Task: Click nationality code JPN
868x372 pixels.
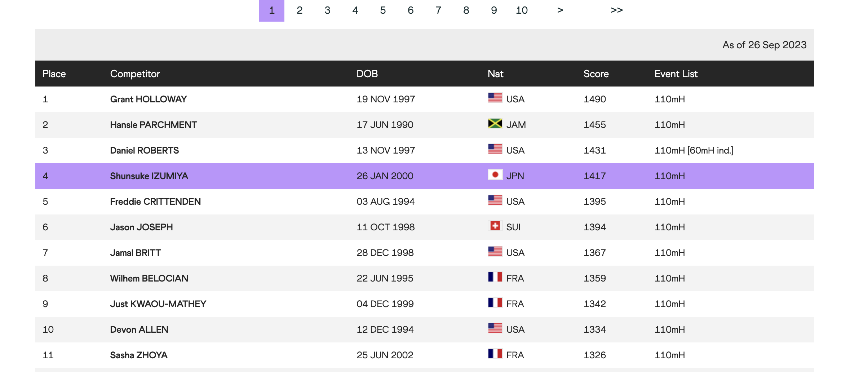Action: coord(515,176)
